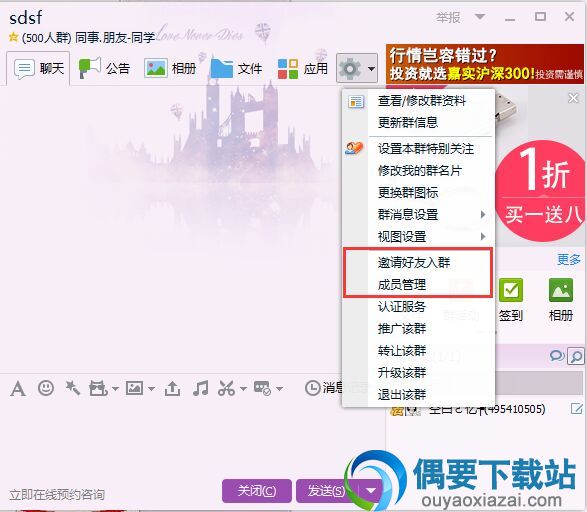This screenshot has width=587, height=512.
Task: Click the scissors screenshot icon
Action: tap(227, 388)
